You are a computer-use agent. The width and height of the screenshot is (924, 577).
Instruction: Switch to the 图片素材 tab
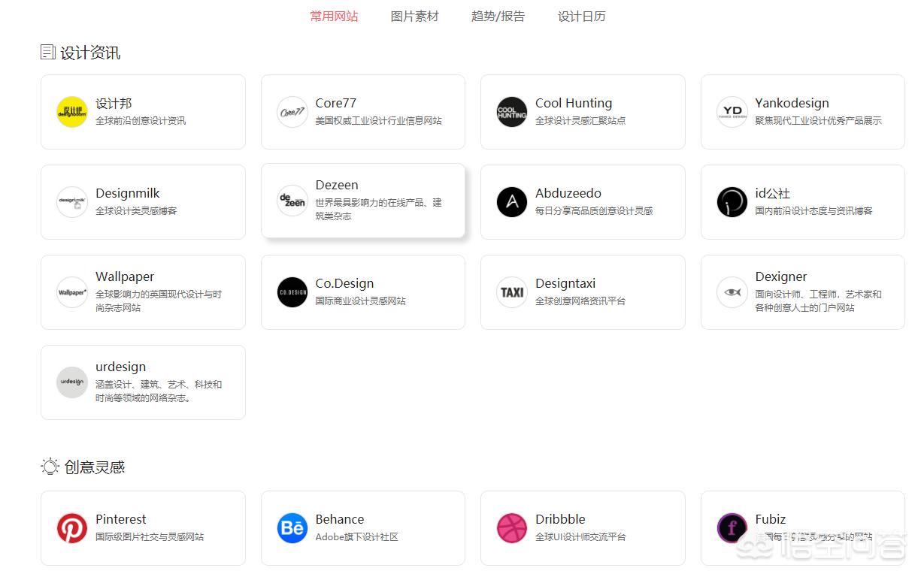point(414,17)
